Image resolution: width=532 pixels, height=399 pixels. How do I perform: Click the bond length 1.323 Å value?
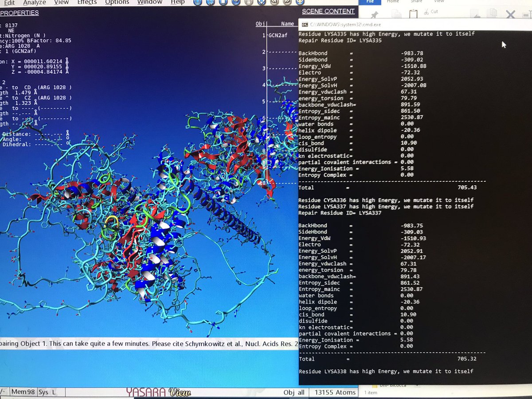tap(27, 103)
